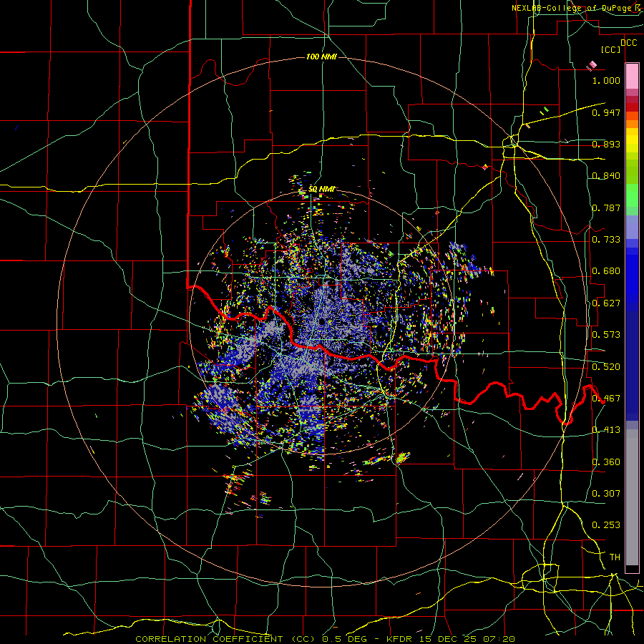Click the CORRELATION COEFFICIENT (CC) caption text
The width and height of the screenshot is (644, 644).
[x=225, y=639]
